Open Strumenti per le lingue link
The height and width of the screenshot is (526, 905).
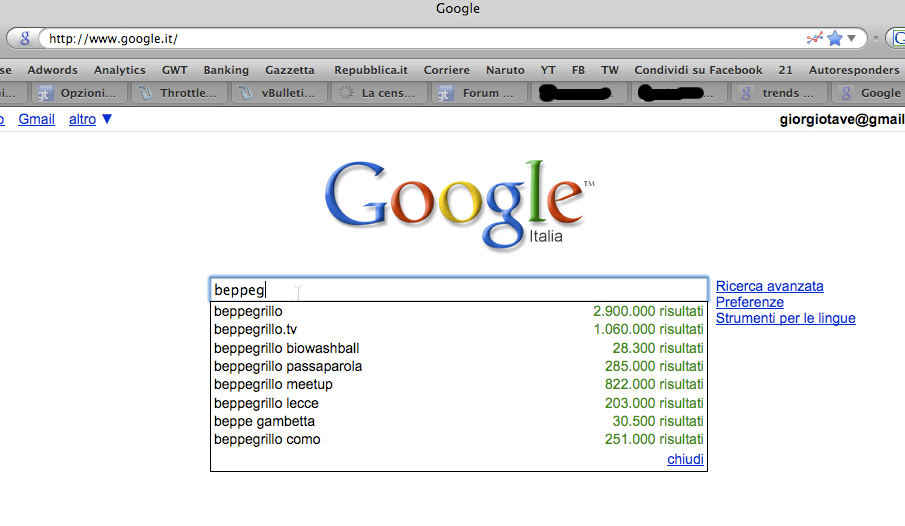(x=786, y=319)
